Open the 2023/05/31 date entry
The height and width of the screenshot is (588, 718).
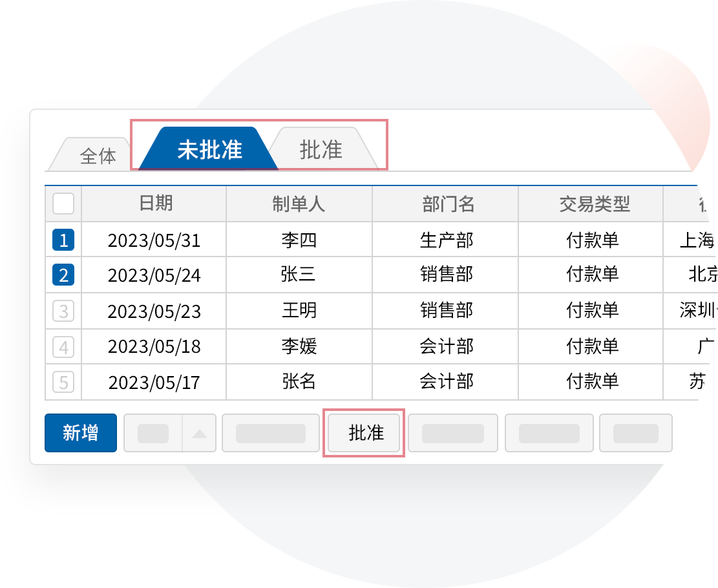[154, 241]
